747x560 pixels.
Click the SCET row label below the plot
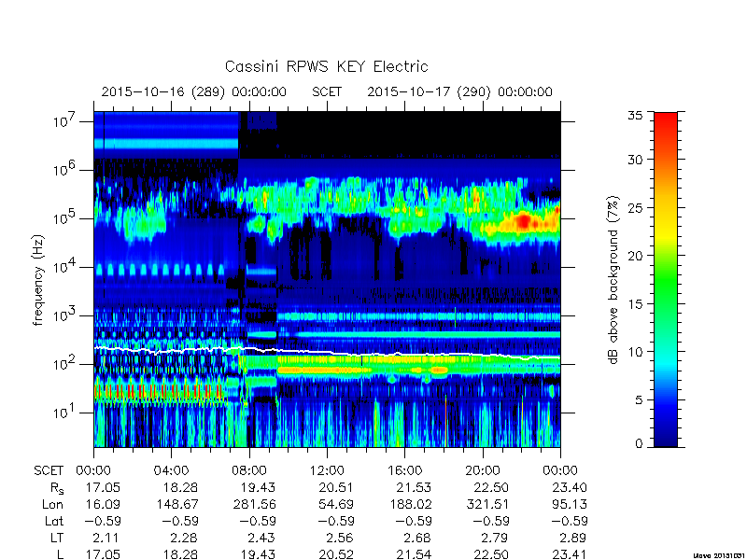(49, 471)
